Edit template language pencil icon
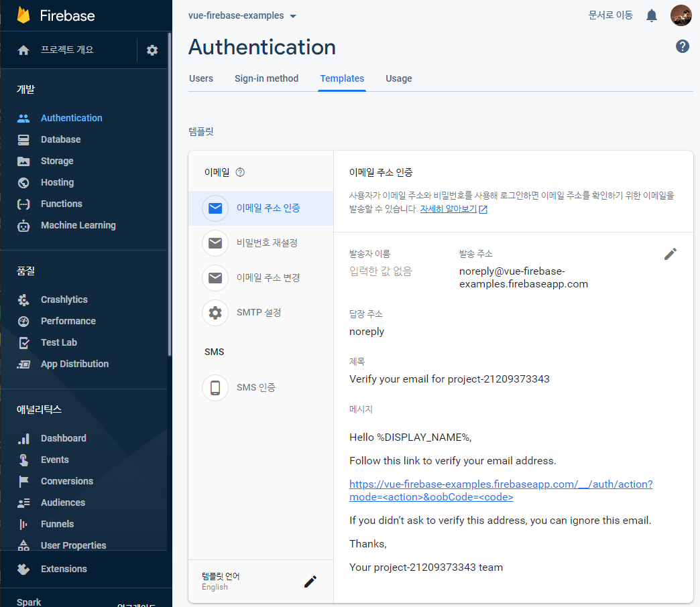 (x=310, y=582)
